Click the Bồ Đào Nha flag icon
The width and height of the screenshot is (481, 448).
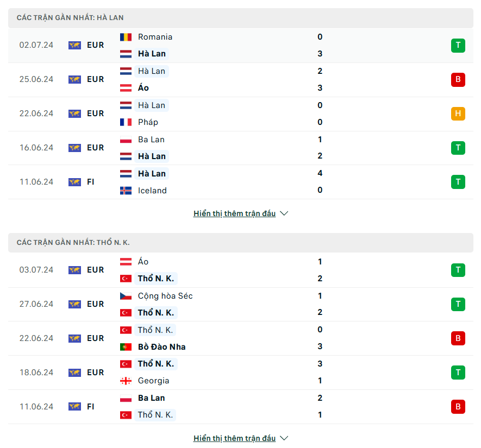[x=126, y=347]
